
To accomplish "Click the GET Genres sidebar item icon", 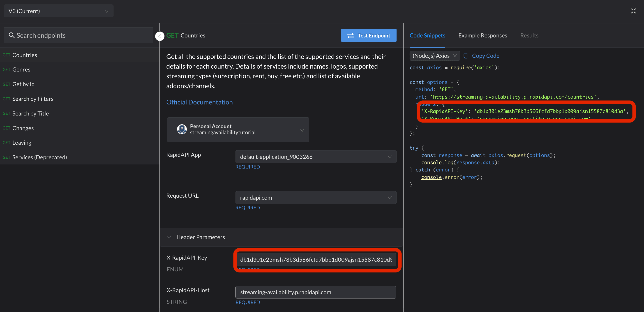I will pyautogui.click(x=6, y=69).
